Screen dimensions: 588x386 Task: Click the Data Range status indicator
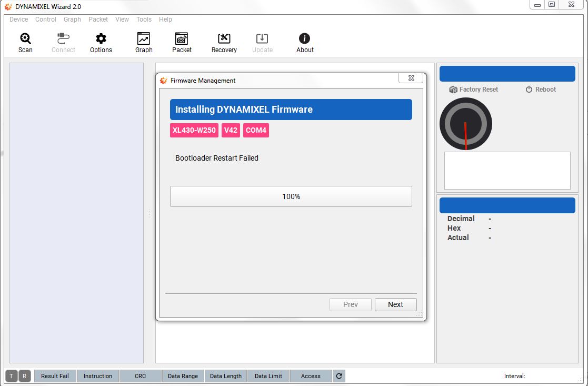(x=183, y=376)
